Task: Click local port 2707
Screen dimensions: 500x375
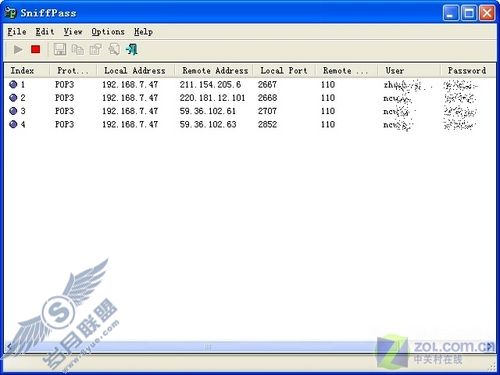Action: pos(267,111)
